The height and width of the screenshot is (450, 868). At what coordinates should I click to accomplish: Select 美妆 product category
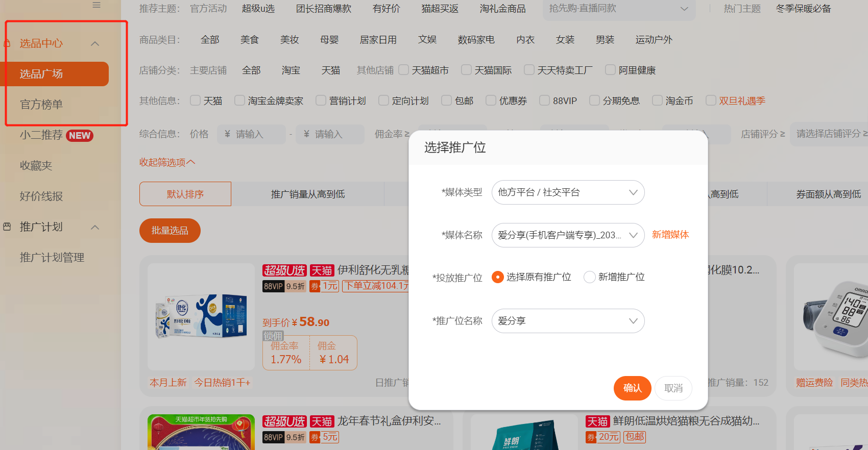tap(290, 40)
